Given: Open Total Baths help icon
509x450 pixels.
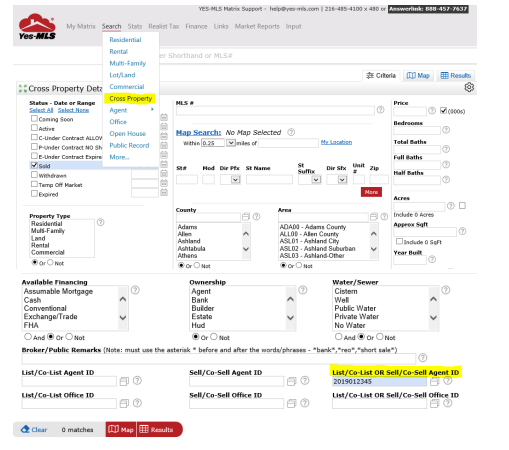Looking at the screenshot, I should coord(446,149).
